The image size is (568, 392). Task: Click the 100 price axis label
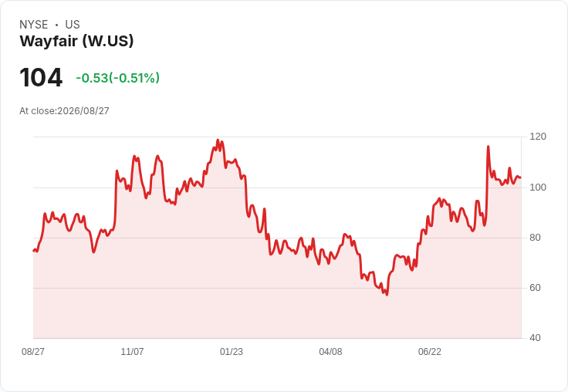[x=538, y=188]
